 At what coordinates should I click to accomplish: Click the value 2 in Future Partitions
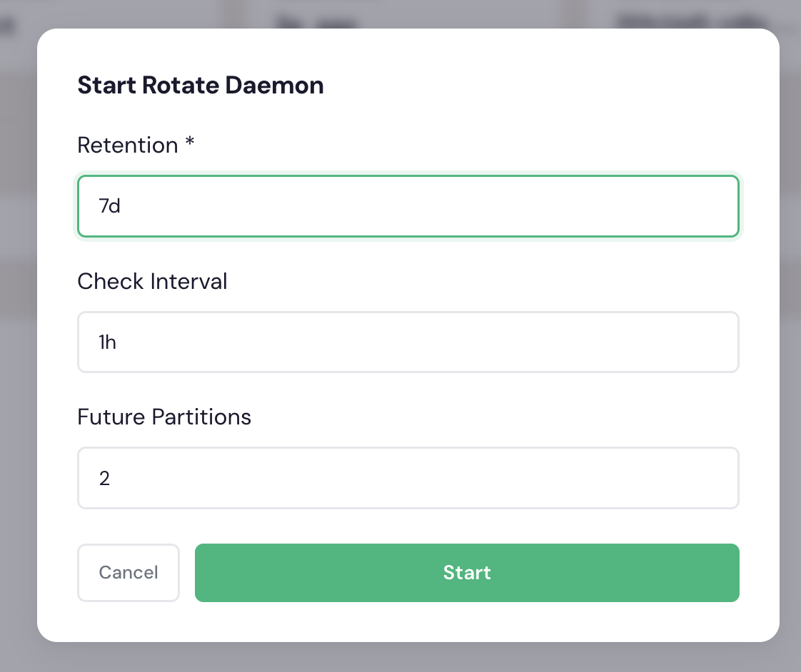105,478
